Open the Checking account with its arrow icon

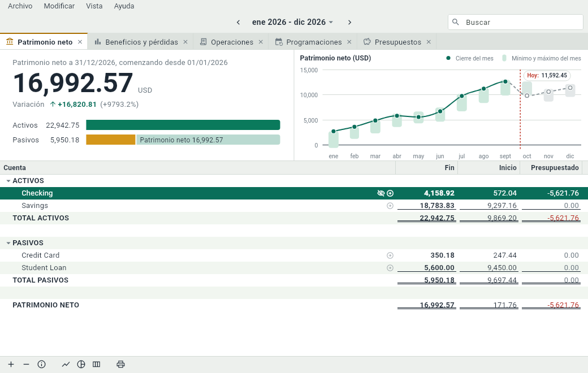[x=390, y=193]
